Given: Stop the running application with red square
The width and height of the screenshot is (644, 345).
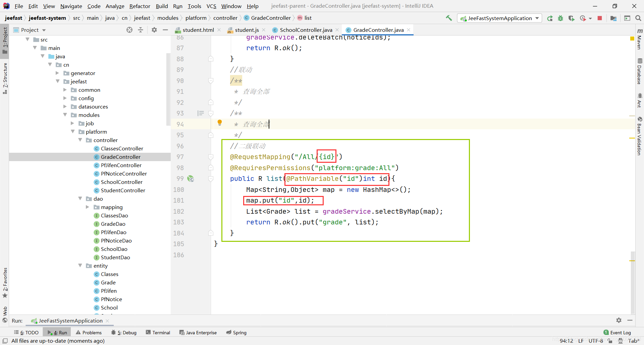Looking at the screenshot, I should (x=600, y=18).
